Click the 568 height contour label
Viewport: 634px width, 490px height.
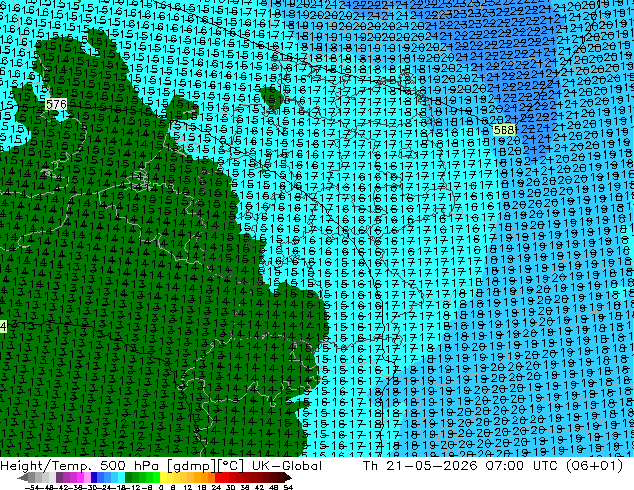504,130
